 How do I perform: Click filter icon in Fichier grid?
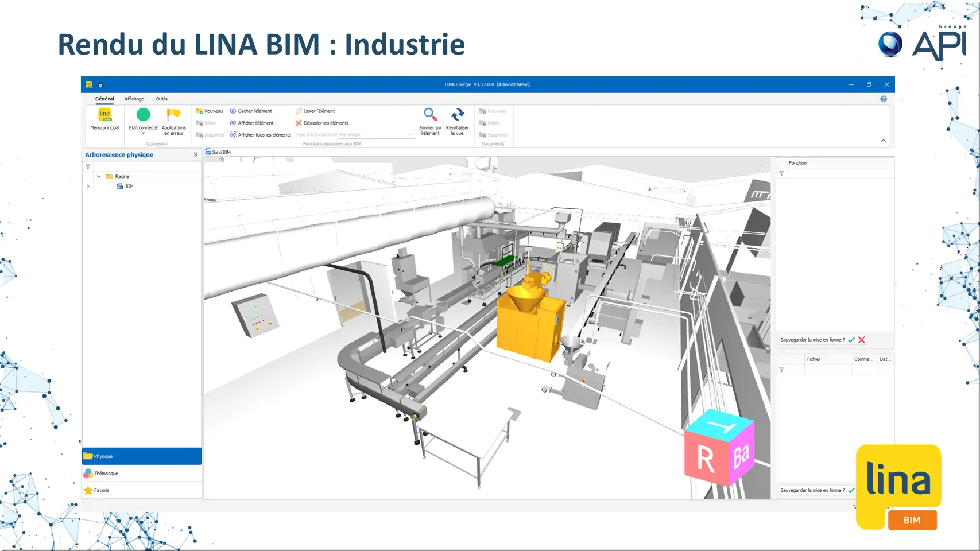[781, 370]
